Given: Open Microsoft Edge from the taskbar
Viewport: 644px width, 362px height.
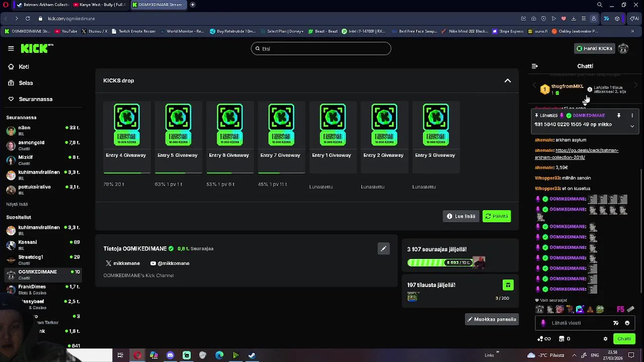Looking at the screenshot, I should tap(219, 355).
